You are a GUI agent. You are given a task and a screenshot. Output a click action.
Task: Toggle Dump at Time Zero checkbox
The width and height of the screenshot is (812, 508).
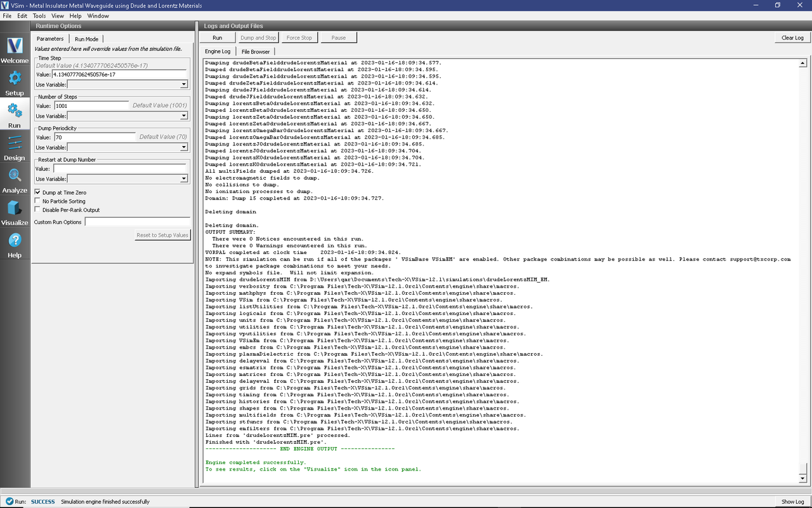coord(37,192)
